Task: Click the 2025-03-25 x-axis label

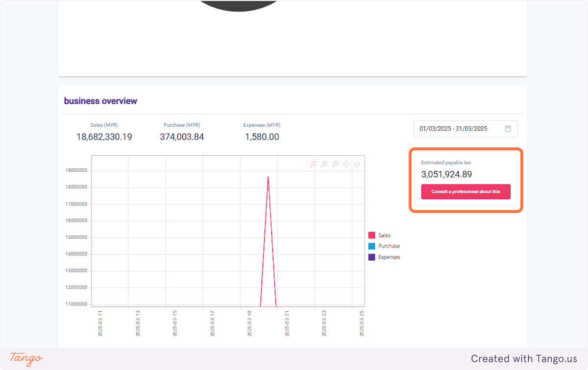Action: click(362, 323)
